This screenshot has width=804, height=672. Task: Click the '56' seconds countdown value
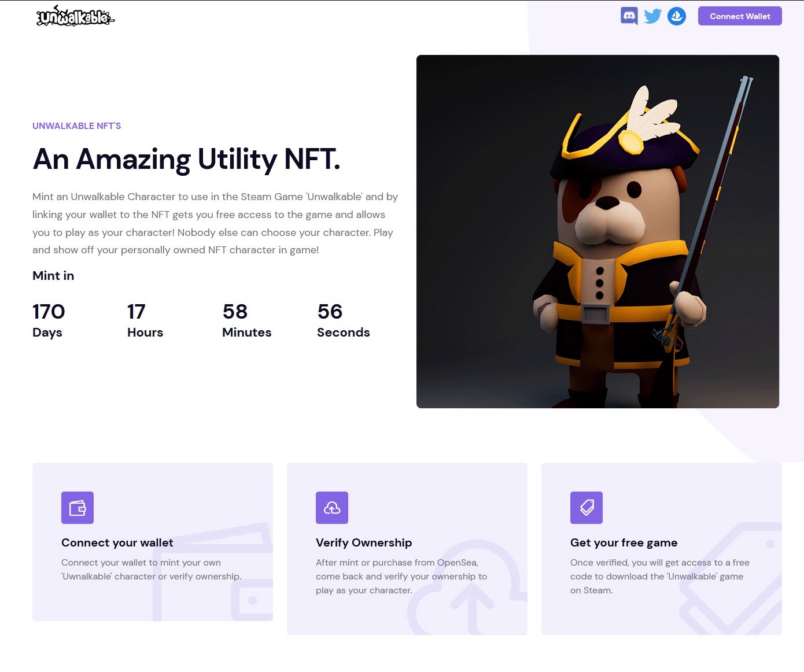click(x=330, y=312)
